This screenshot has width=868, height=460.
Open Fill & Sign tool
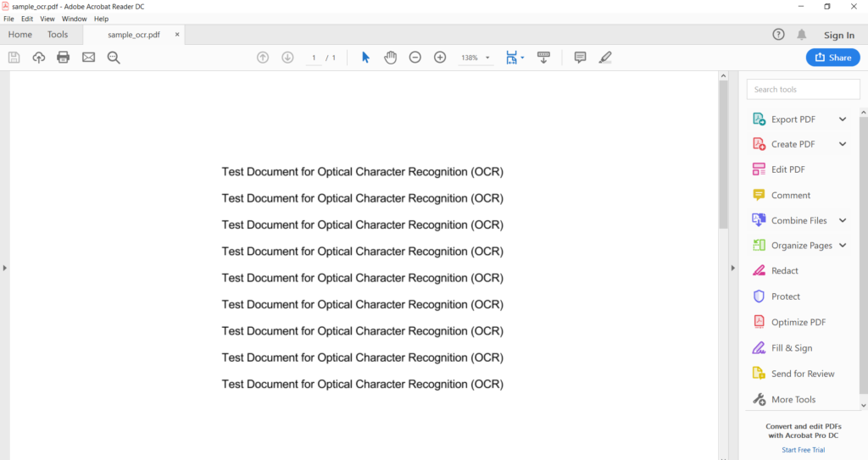pos(792,347)
